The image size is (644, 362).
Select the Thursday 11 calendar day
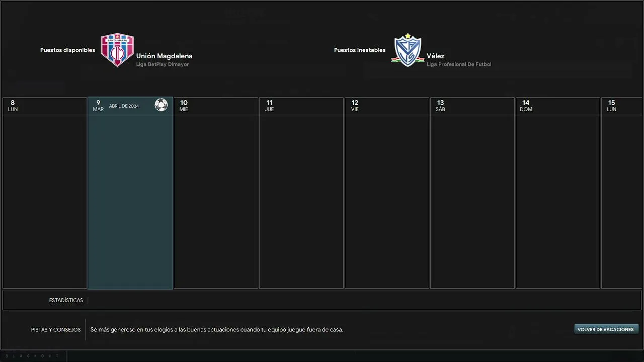pos(301,193)
